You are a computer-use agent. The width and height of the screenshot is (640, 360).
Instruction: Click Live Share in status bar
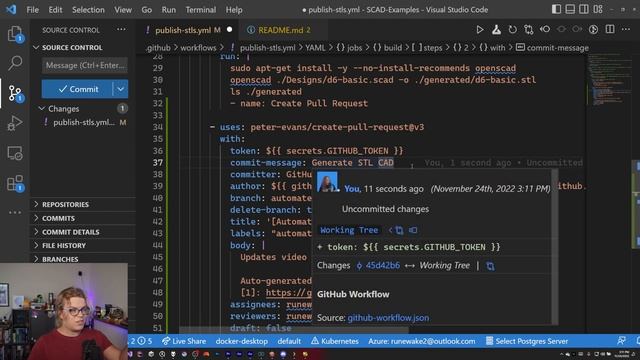[184, 341]
